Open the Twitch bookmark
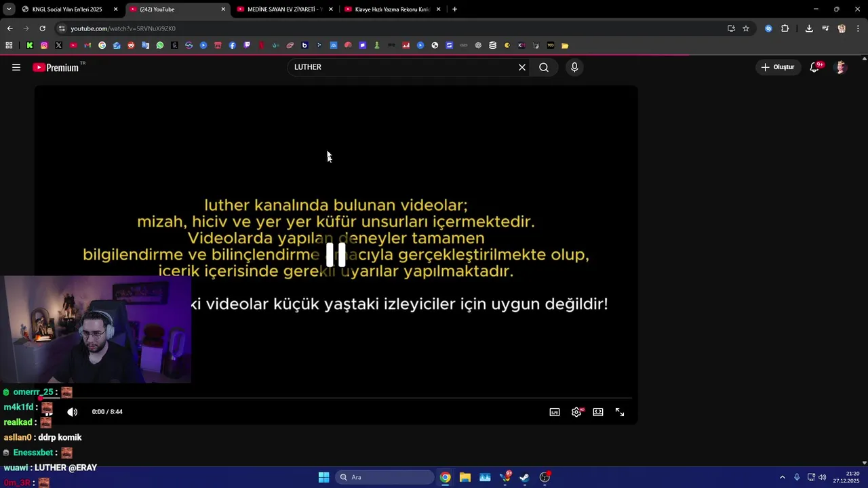868x488 pixels. pos(247,45)
